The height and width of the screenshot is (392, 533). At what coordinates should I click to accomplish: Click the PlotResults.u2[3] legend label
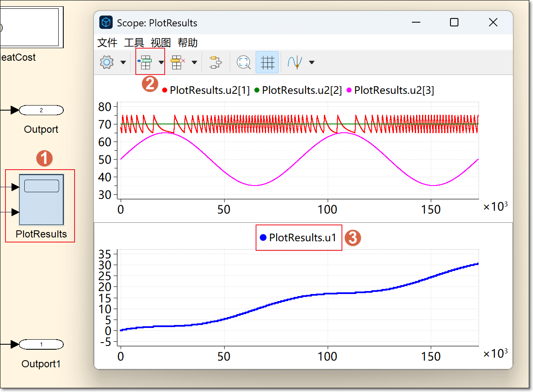394,90
